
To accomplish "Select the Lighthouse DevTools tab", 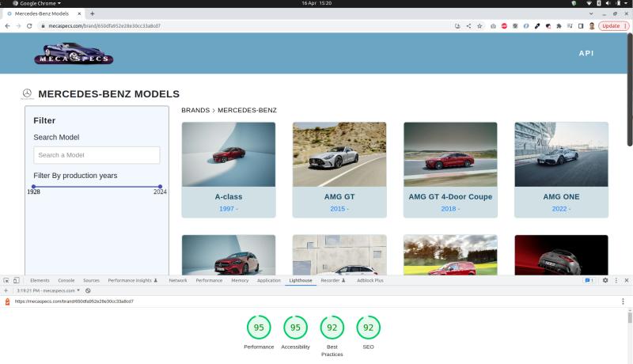I will (301, 280).
